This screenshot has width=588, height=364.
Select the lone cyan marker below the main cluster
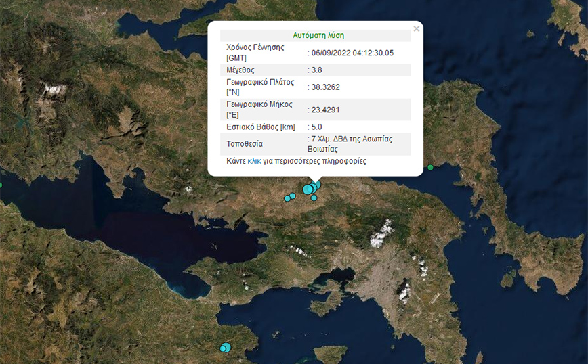tap(314, 198)
